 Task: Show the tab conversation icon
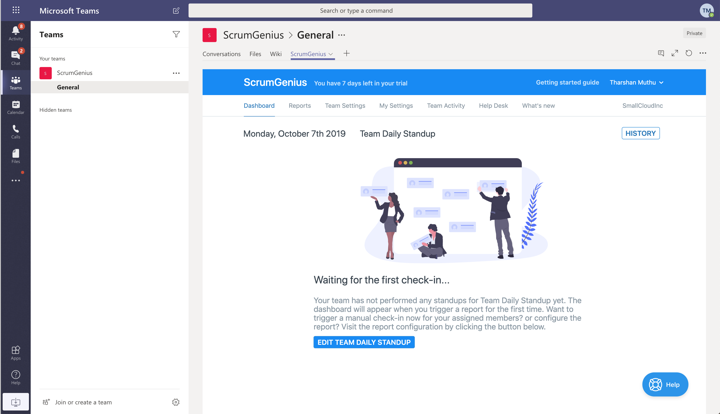(661, 53)
